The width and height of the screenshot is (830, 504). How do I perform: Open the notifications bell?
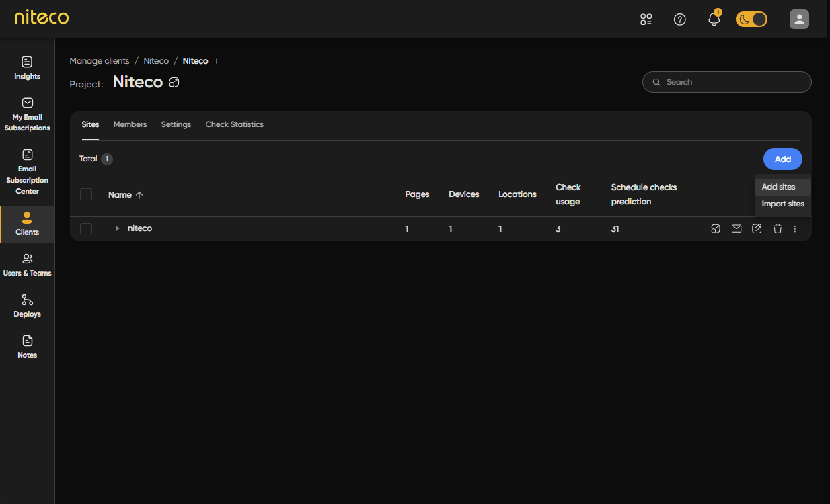click(714, 19)
